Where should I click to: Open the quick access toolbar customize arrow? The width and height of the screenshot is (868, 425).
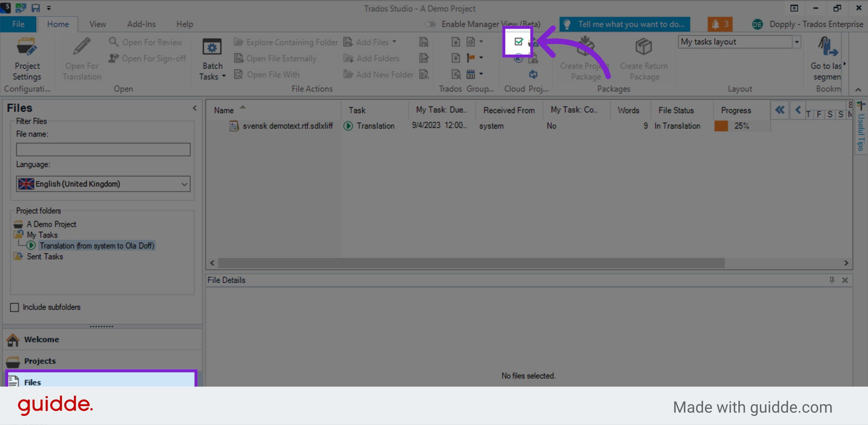[49, 8]
